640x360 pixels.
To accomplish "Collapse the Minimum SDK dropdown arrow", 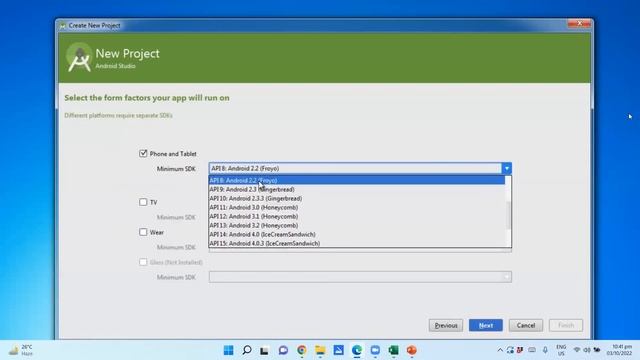I will click(507, 168).
